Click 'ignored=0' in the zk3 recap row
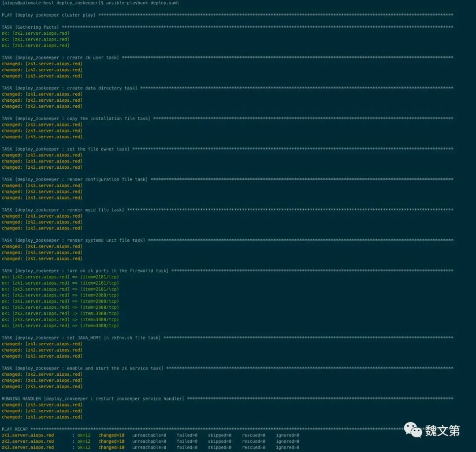The width and height of the screenshot is (476, 452). coord(287,448)
